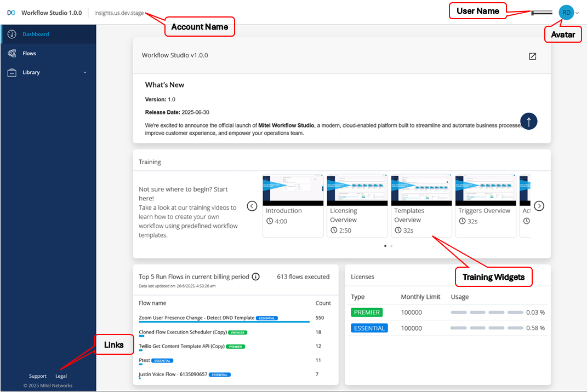
Task: Click the scroll-to-top arrow button
Action: pos(528,121)
